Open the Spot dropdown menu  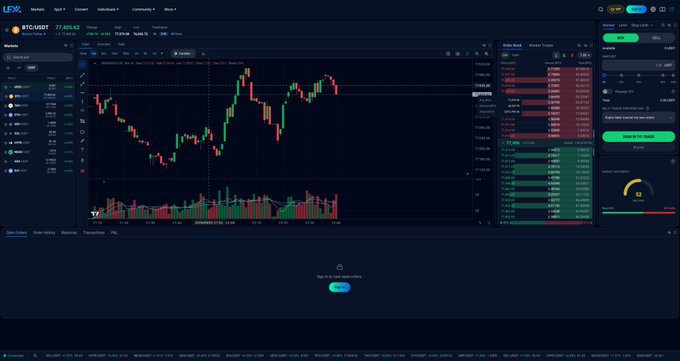pos(59,9)
